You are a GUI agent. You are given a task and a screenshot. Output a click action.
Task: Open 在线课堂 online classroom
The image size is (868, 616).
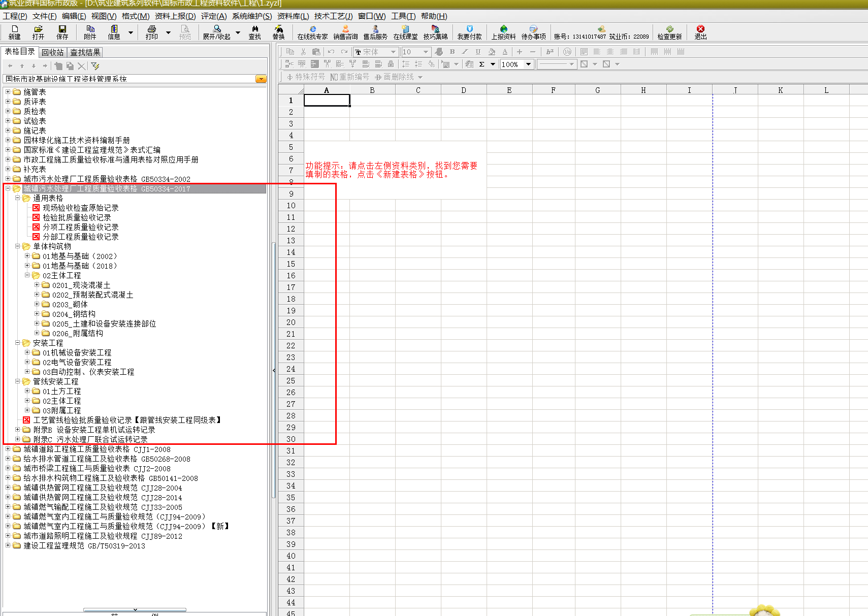coord(405,32)
